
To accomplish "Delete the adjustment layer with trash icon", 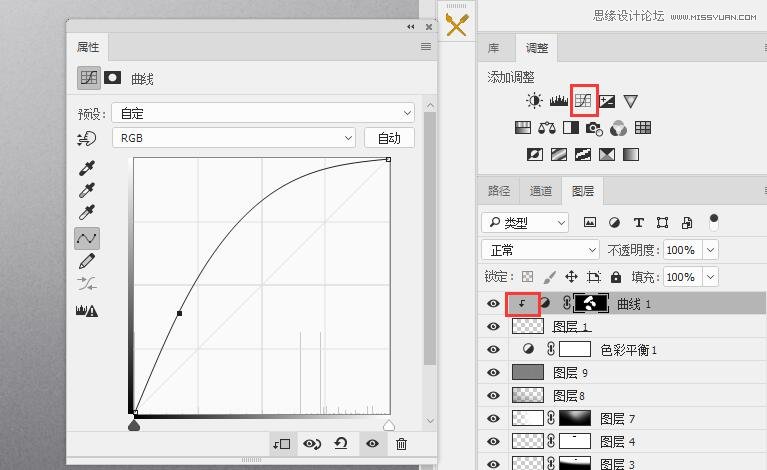I will point(401,444).
